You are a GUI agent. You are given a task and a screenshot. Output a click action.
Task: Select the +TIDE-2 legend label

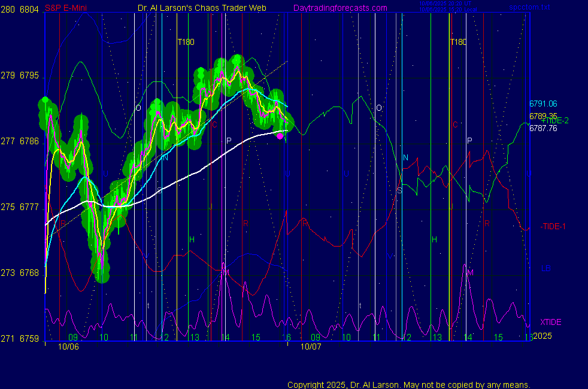[x=554, y=120]
